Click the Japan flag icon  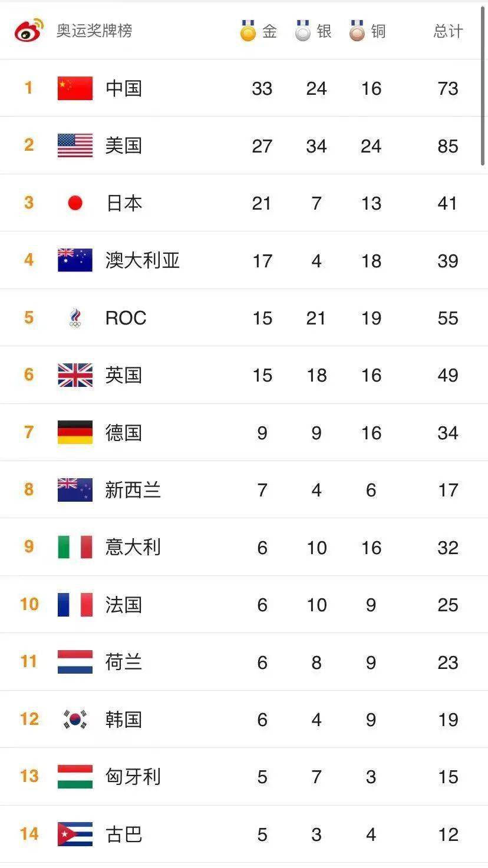pos(75,203)
